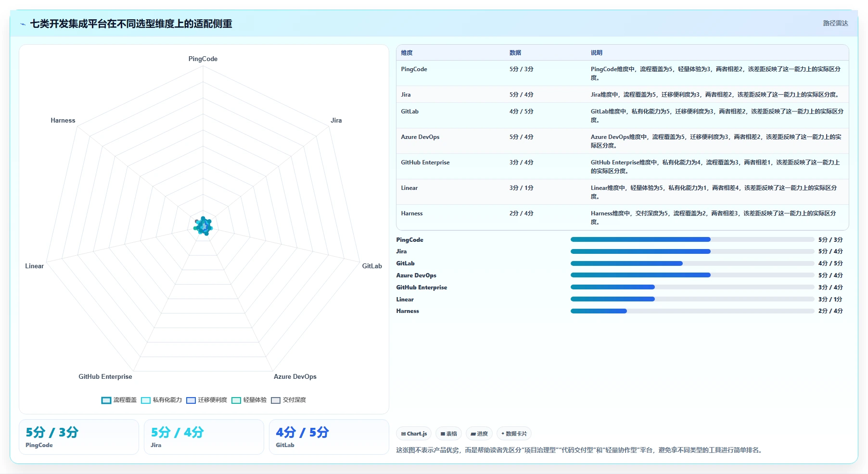
Task: Open the PingCode 5分 / 3分 data card
Action: point(79,437)
